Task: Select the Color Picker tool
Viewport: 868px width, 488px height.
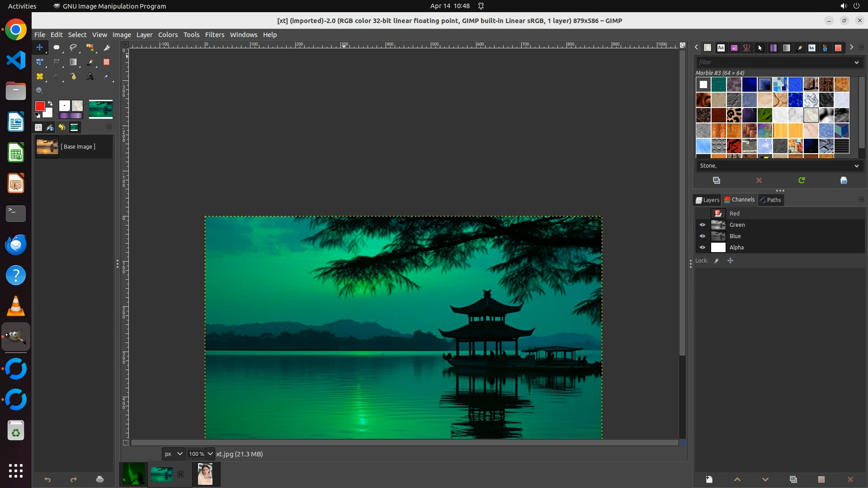Action: coord(107,77)
